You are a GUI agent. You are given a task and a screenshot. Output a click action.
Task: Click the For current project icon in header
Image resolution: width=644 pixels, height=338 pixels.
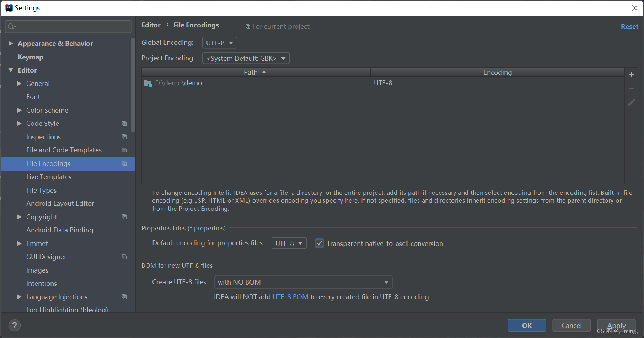pyautogui.click(x=248, y=27)
